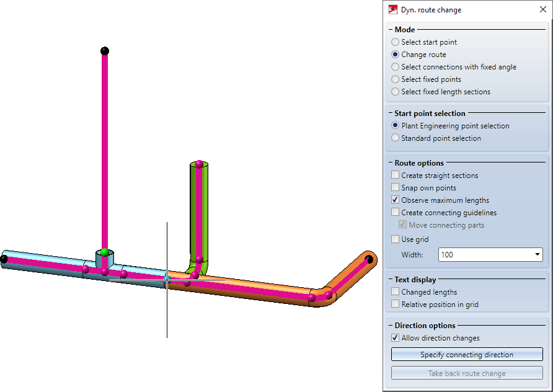Click 'Specify connecting direction' button

pyautogui.click(x=467, y=355)
